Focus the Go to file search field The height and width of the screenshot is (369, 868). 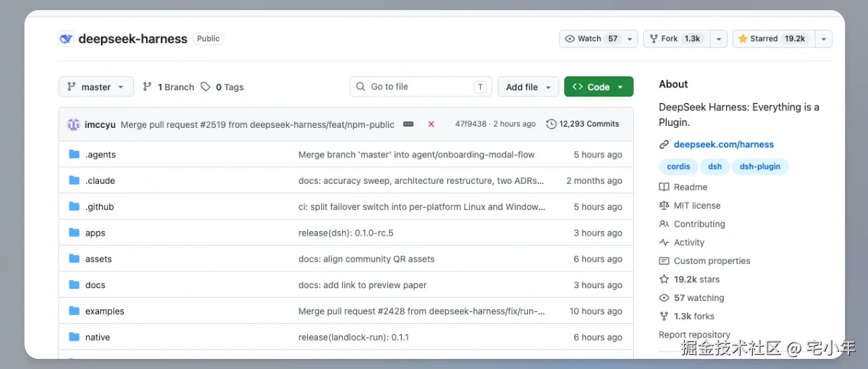click(x=421, y=87)
